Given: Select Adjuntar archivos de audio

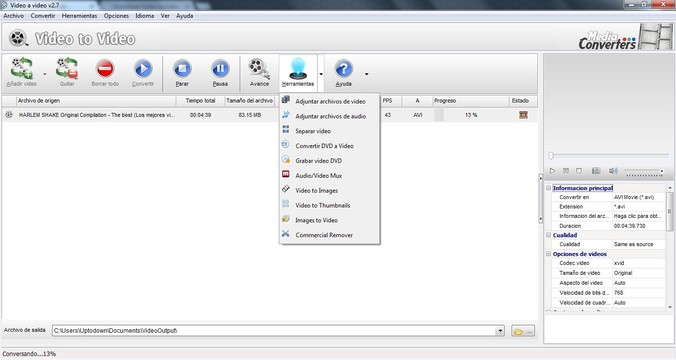Looking at the screenshot, I should (x=329, y=116).
